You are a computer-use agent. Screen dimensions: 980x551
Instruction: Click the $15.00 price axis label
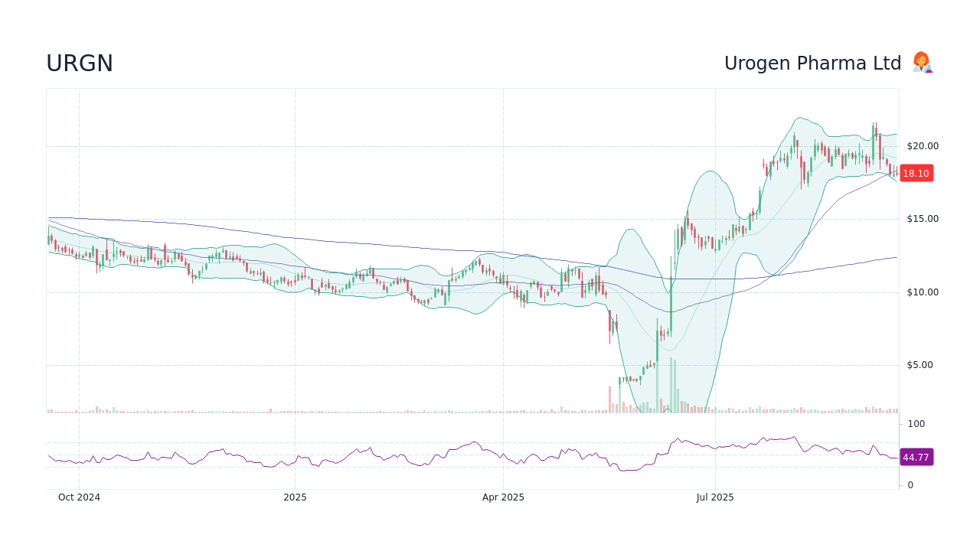click(923, 219)
